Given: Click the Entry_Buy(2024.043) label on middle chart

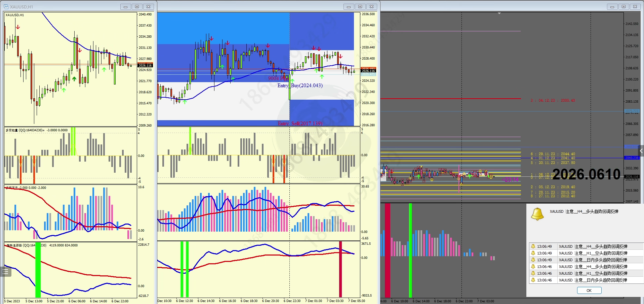Looking at the screenshot, I should point(300,86).
